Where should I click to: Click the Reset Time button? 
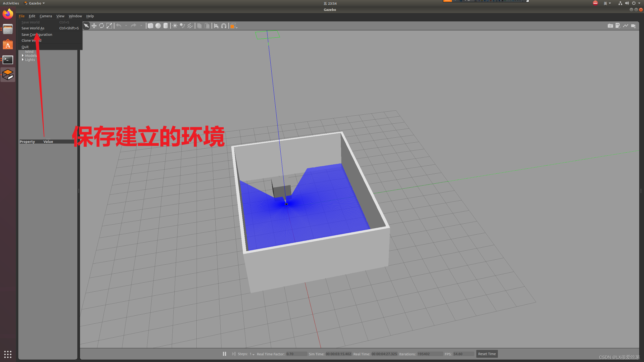(486, 354)
